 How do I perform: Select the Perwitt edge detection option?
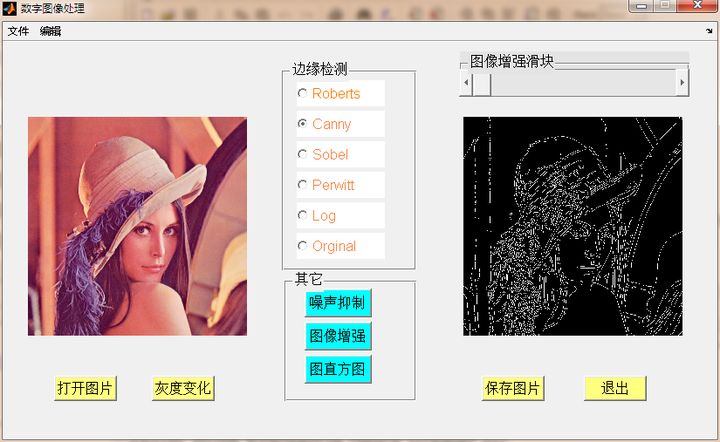point(340,185)
